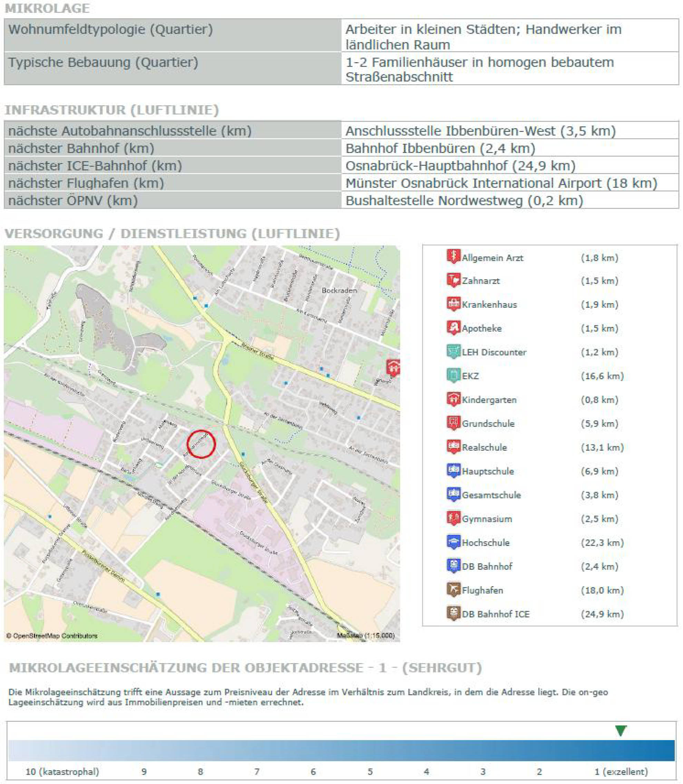Click the red Kindergarten marker on map

coord(393,367)
